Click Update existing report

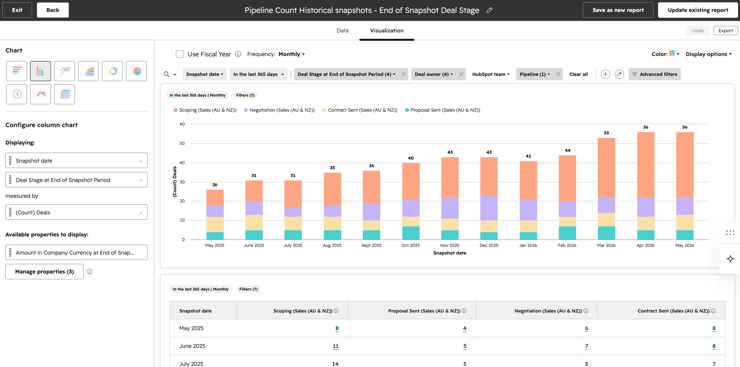pos(698,10)
